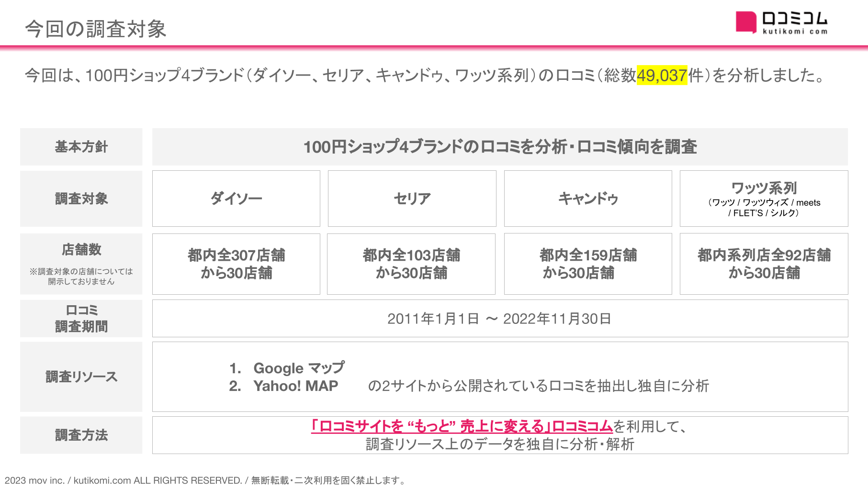The height and width of the screenshot is (488, 868).
Task: Click the ダイソー brand cell
Action: (x=236, y=199)
